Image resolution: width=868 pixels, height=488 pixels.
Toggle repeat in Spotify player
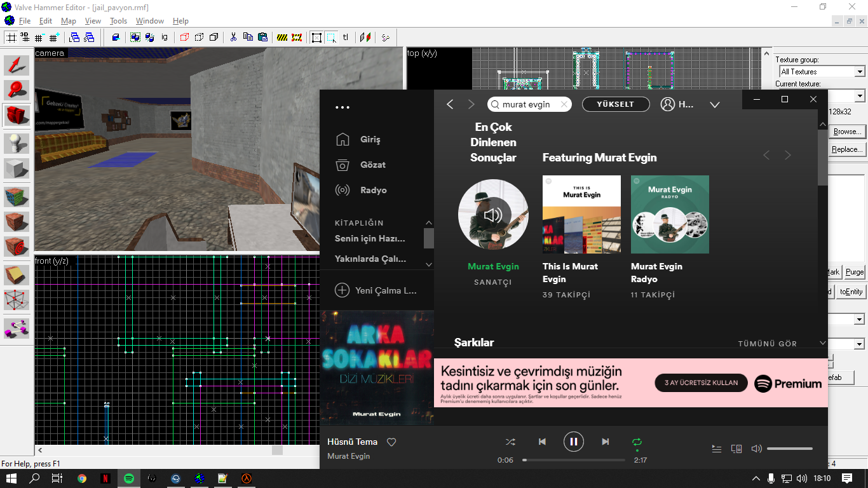tap(637, 442)
